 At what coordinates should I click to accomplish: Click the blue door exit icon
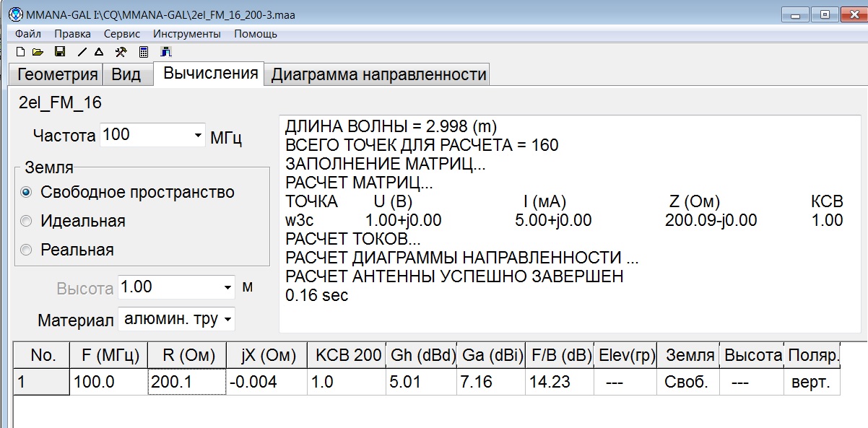(165, 52)
